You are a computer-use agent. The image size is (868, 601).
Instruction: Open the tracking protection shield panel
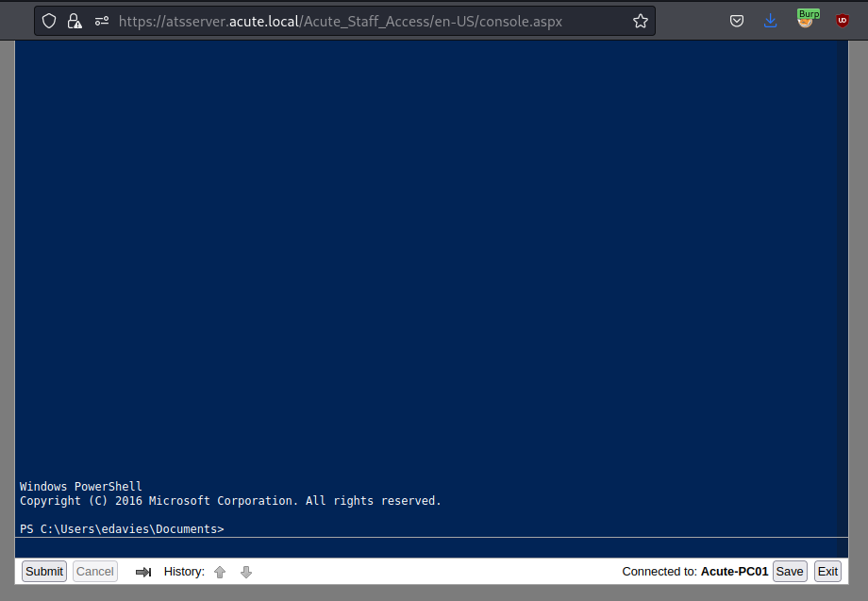pos(48,20)
